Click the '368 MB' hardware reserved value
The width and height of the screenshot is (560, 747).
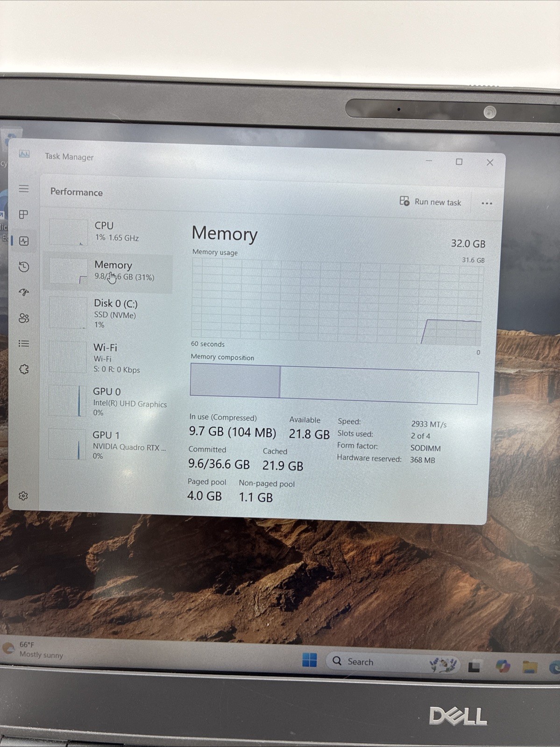coord(422,460)
